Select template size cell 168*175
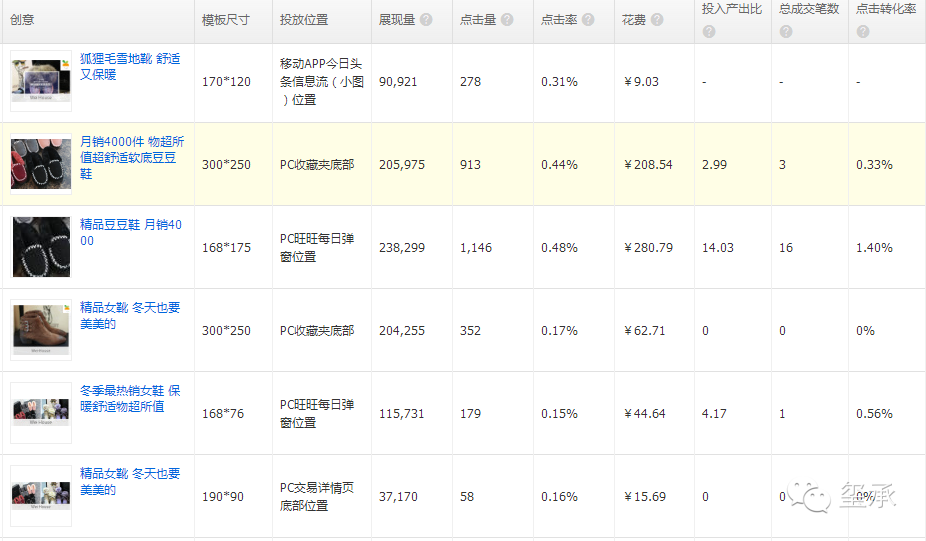The width and height of the screenshot is (926, 541). (x=226, y=247)
